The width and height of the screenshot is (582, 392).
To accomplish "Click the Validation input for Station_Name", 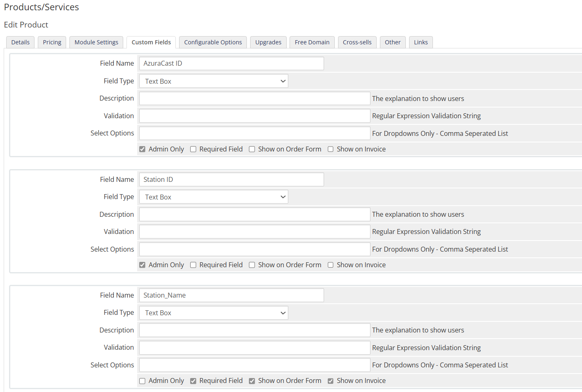I will tap(254, 348).
